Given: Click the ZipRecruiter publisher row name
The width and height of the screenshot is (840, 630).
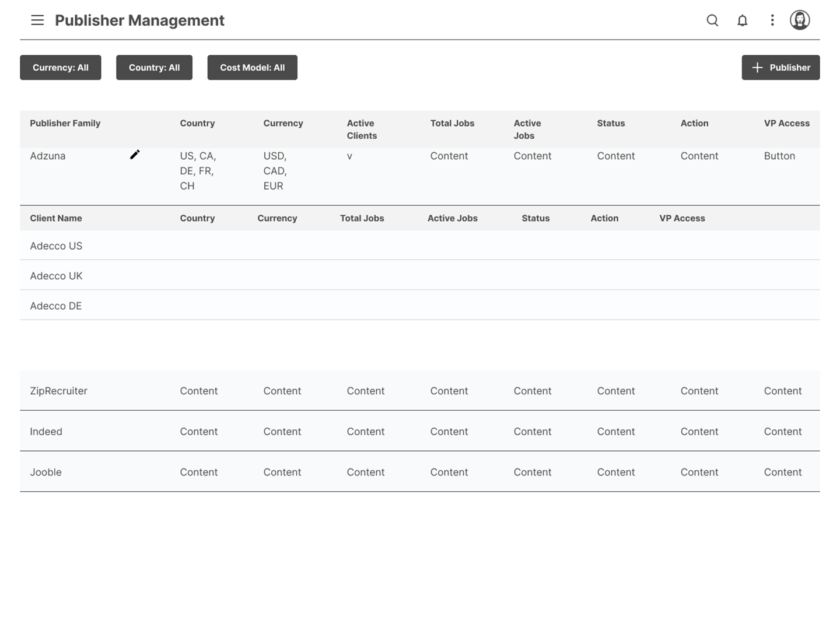Looking at the screenshot, I should (x=58, y=391).
